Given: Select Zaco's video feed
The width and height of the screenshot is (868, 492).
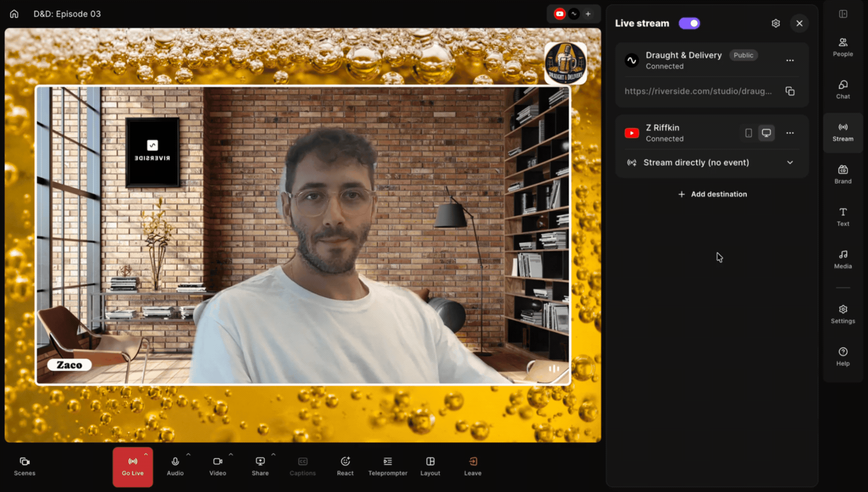Looking at the screenshot, I should (303, 235).
